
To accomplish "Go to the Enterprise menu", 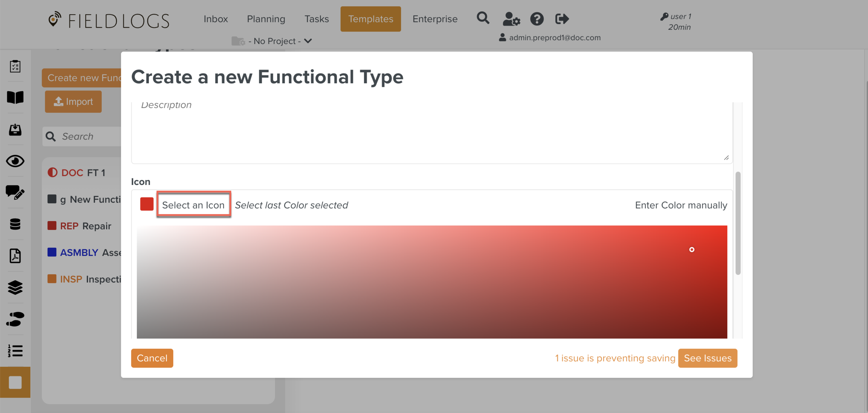I will pos(435,19).
